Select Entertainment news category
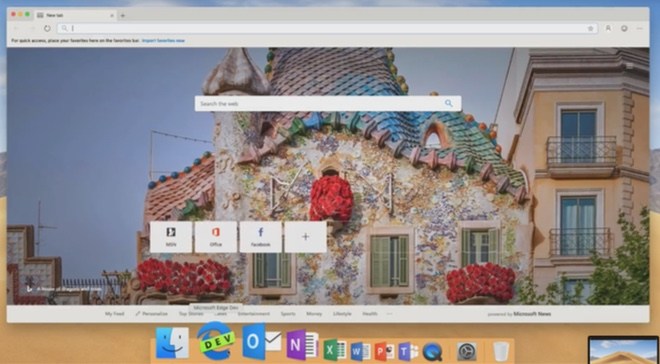Image resolution: width=660 pixels, height=364 pixels. [x=254, y=314]
